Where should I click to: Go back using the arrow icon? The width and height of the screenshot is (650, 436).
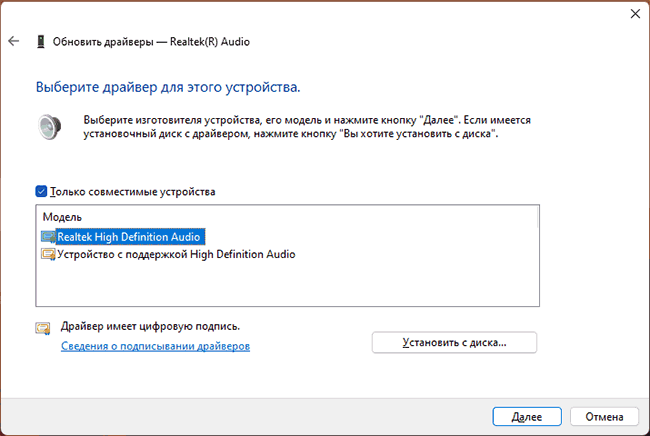(14, 41)
